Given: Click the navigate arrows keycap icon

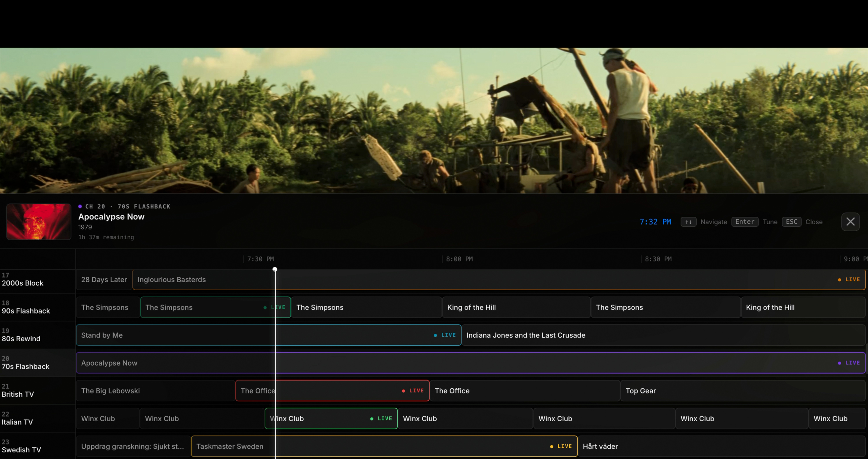Looking at the screenshot, I should click(x=689, y=222).
